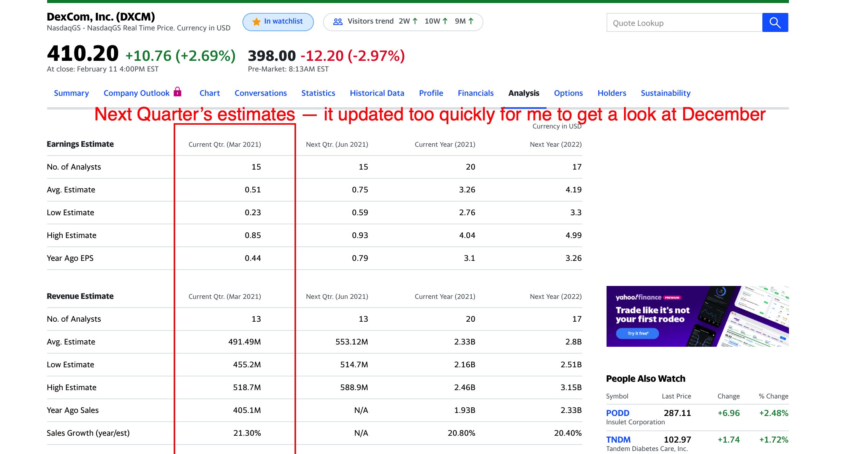Click Year Ago EPS value 0.44
Viewport: 868px width, 454px height.
coord(253,258)
